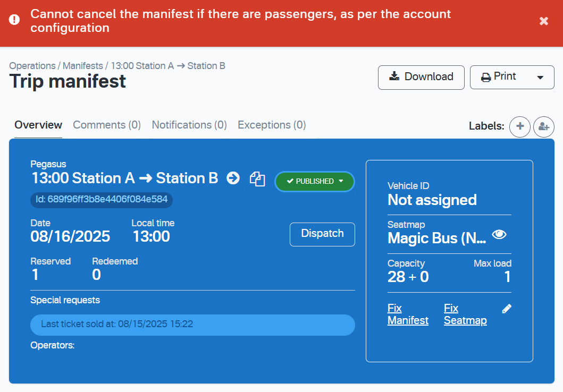The height and width of the screenshot is (392, 563).
Task: Click the capacity value 28 + 0
Action: 408,277
